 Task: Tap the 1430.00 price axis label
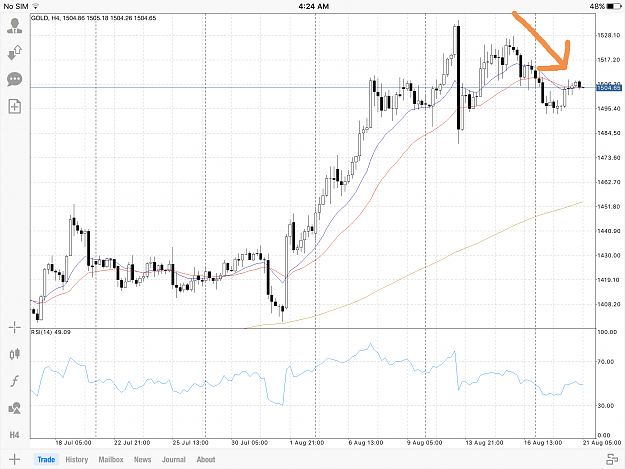point(608,255)
